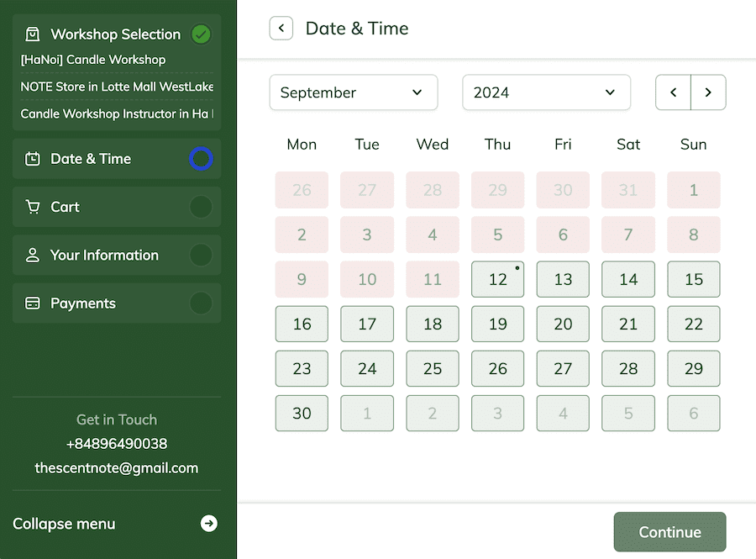Click the calendar icon for Date & Time
Viewport: 756px width, 559px height.
click(x=33, y=159)
